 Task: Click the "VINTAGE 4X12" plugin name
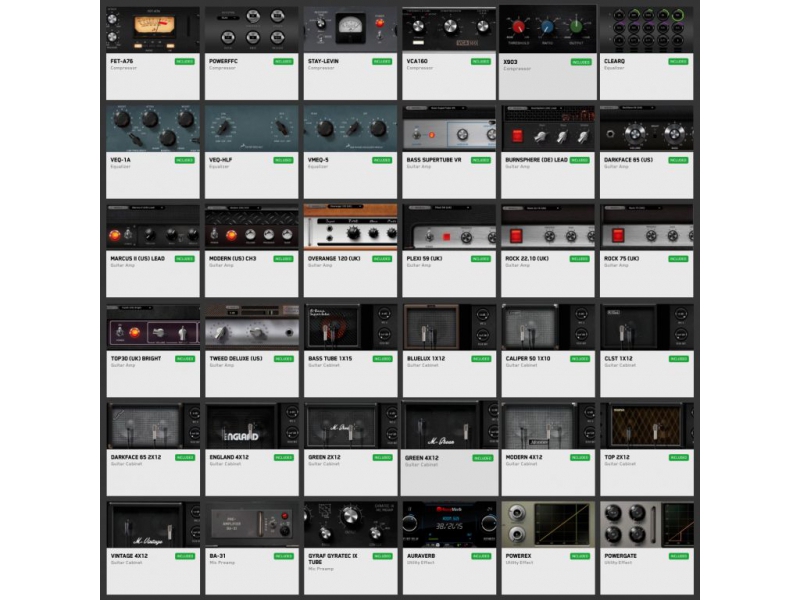(x=129, y=556)
